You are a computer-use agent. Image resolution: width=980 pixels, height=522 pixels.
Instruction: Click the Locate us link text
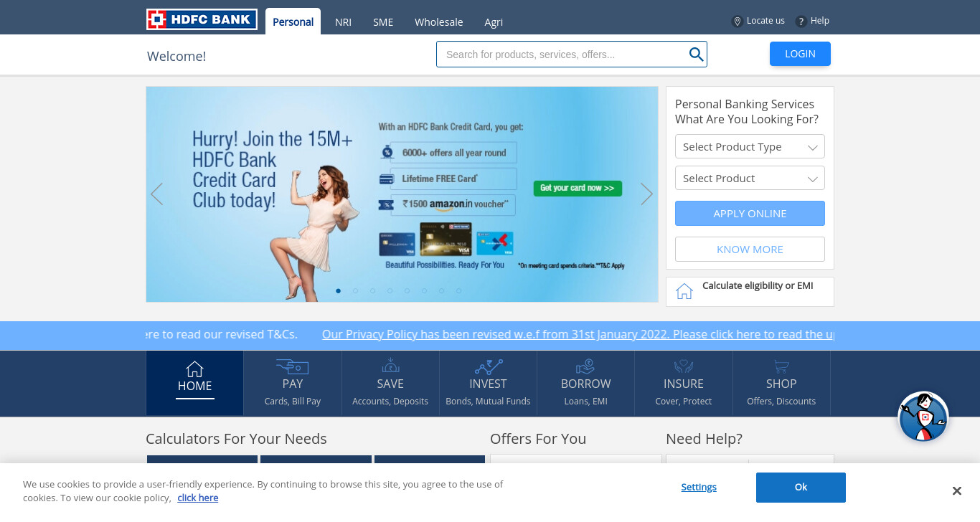point(765,21)
